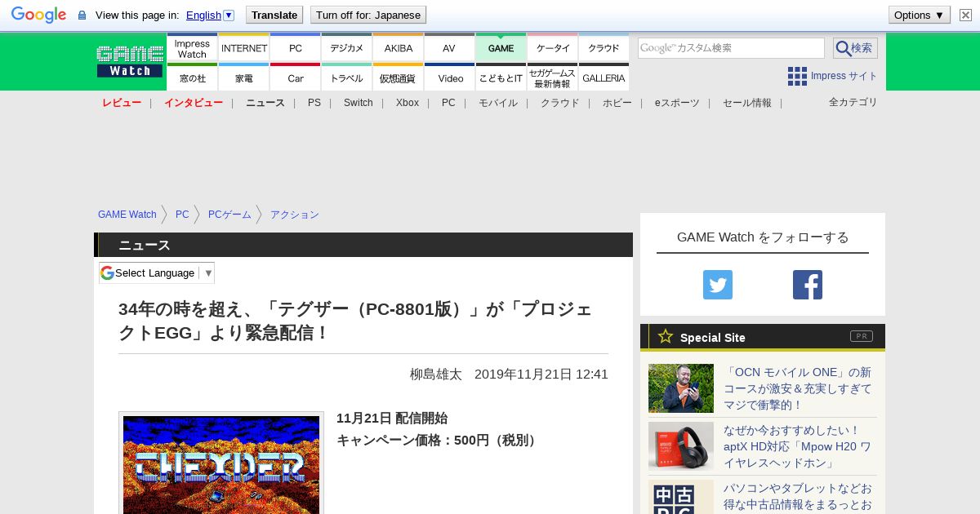Open the Car Watch tab
The height and width of the screenshot is (514, 980).
point(296,78)
